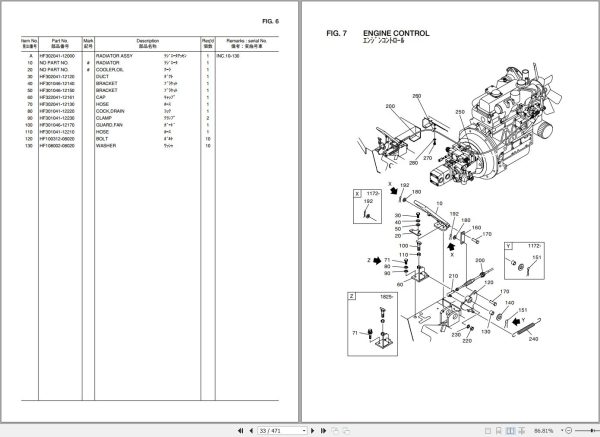600x437 pixels.
Task: Click part number HF302041-12000
Action: click(57, 56)
